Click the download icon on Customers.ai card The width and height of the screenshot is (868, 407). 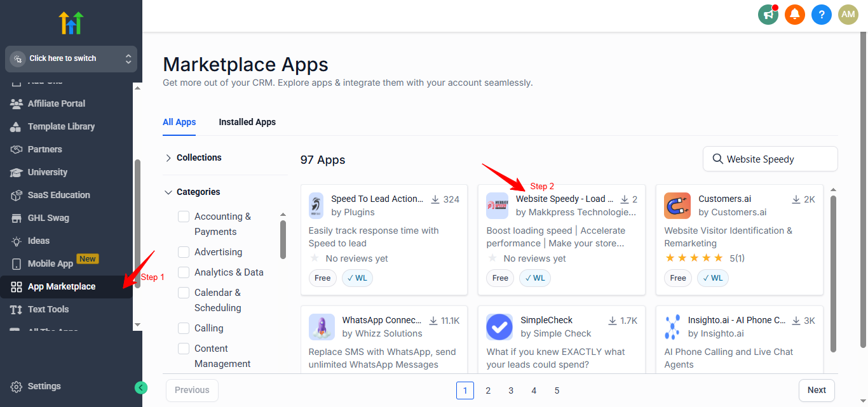[x=796, y=199]
